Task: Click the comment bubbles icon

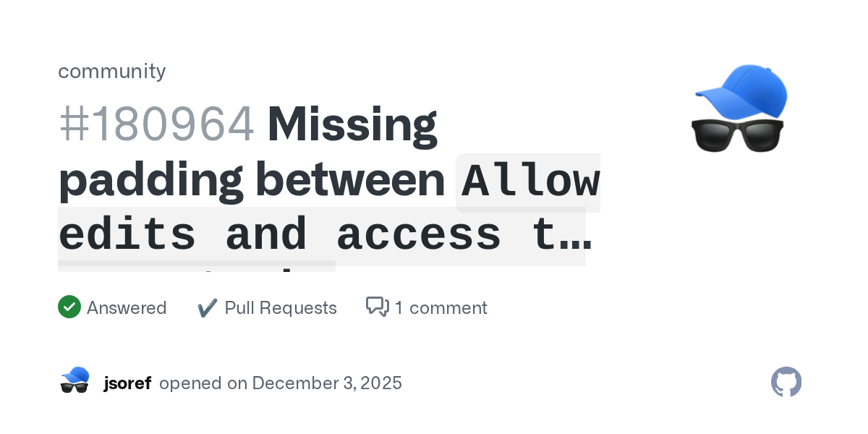Action: pos(377,307)
